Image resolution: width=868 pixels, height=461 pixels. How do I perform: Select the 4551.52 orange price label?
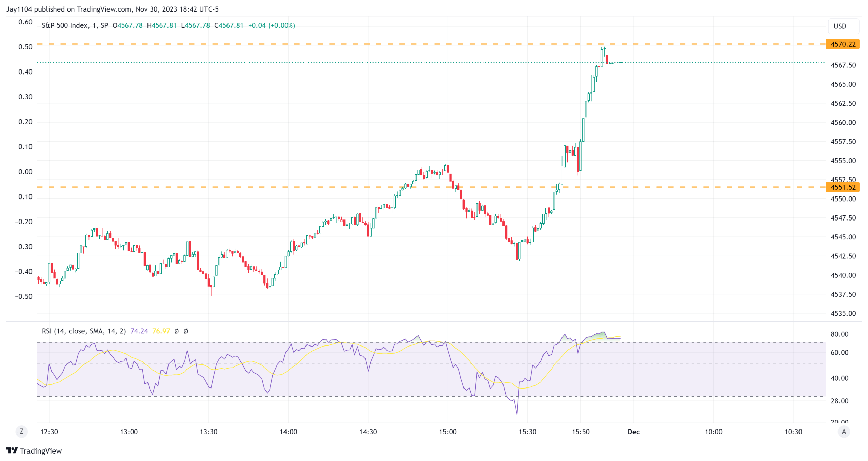[x=843, y=187]
